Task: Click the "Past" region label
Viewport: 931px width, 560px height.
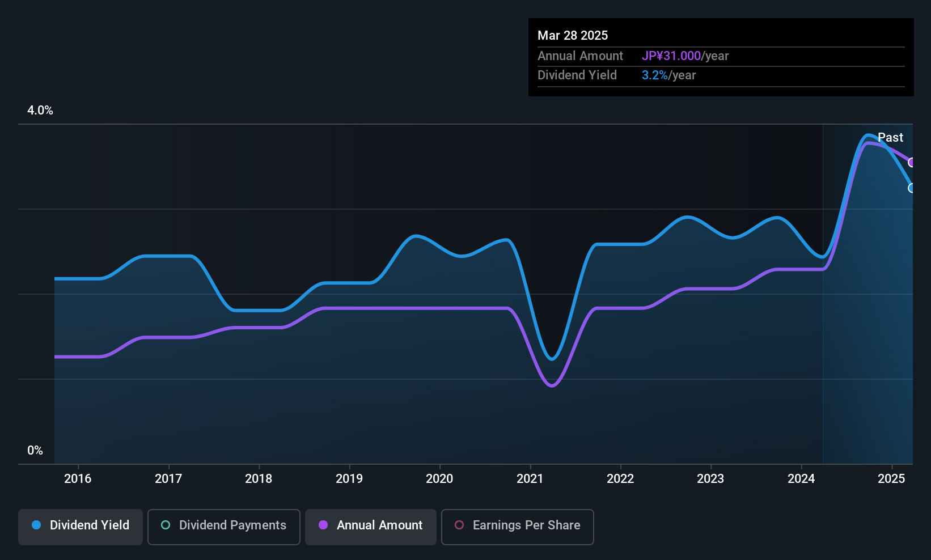Action: [890, 138]
